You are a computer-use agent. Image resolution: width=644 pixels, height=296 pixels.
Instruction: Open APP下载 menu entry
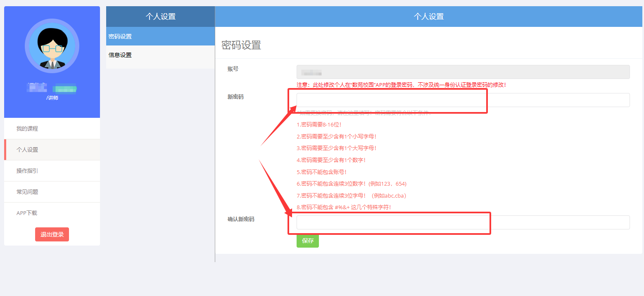[52, 213]
